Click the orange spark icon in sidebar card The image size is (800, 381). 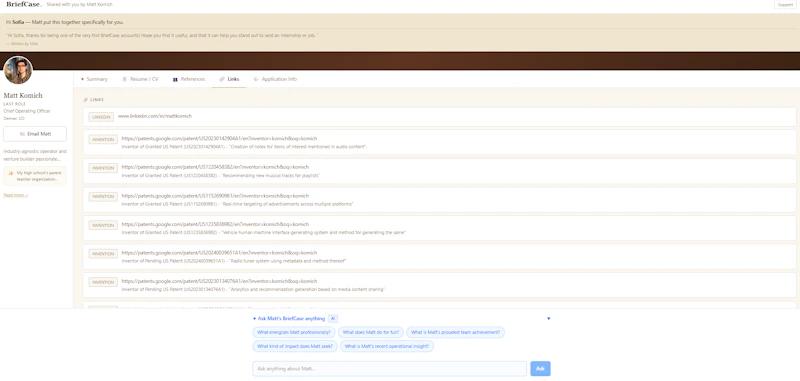point(11,173)
